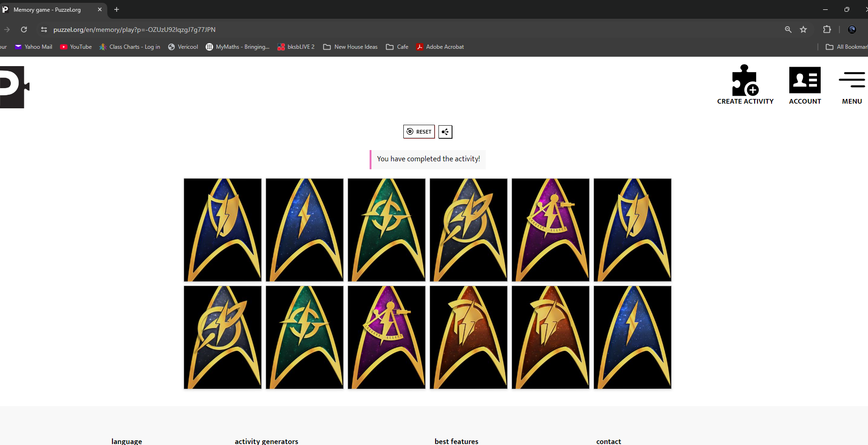Click the Puzzel.org logo

click(14, 87)
